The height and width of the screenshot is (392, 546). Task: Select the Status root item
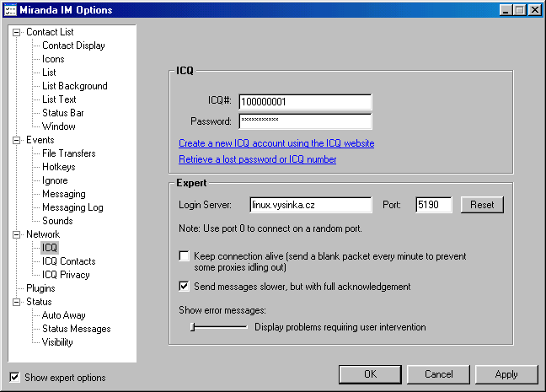tap(39, 302)
